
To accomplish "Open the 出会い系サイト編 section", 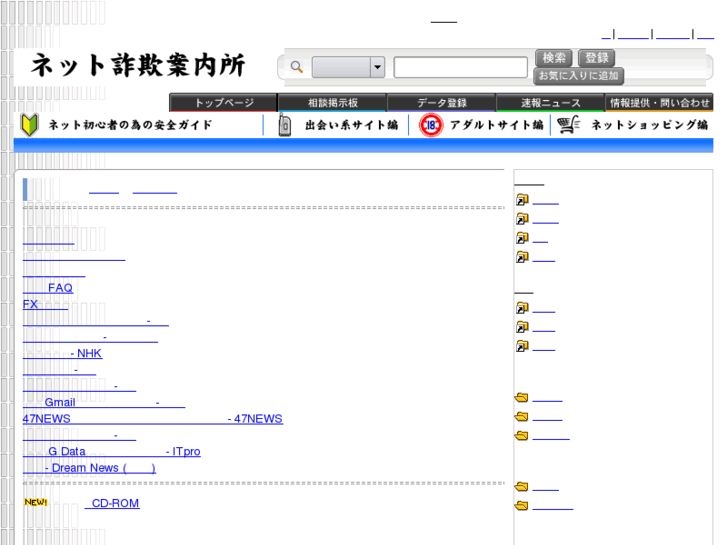I will (351, 125).
